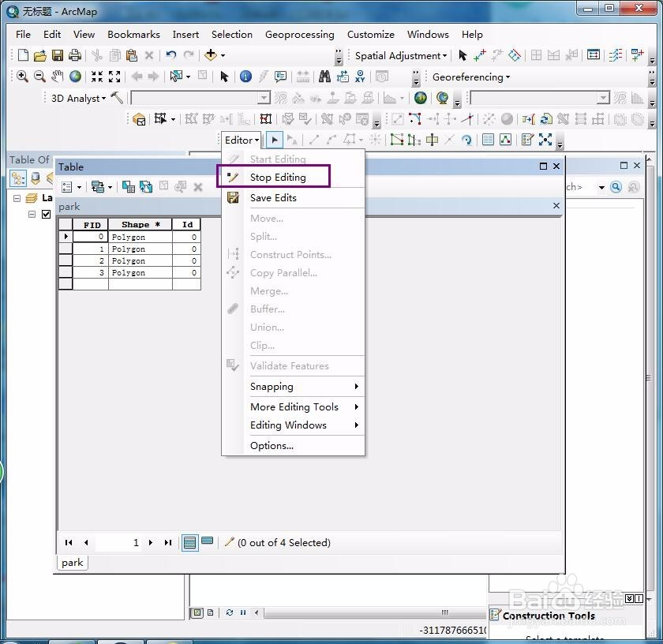663x644 pixels.
Task: Click the Shape column header in the park table
Action: (140, 225)
